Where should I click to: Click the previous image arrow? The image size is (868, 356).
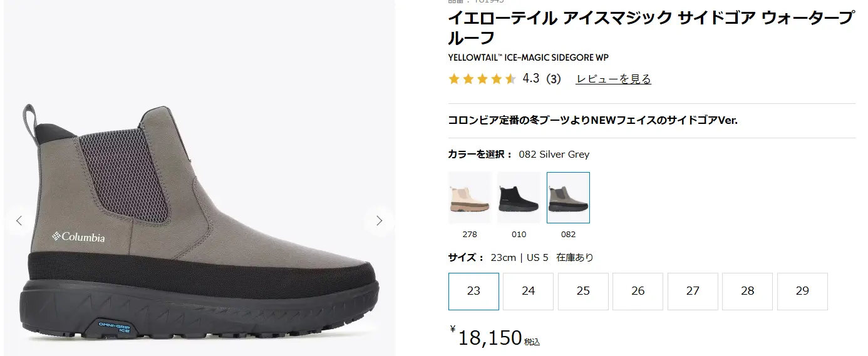19,220
